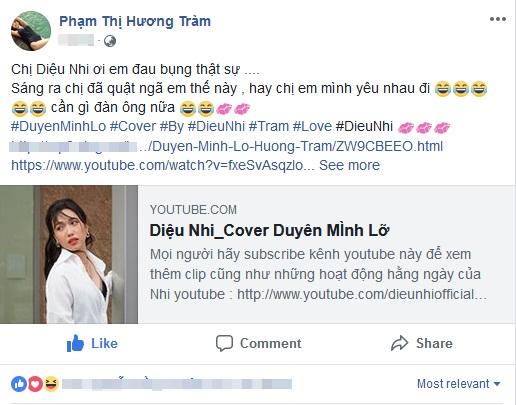Viewport: 516px width, 405px height.
Task: Open the #Love hashtag
Action: pos(312,127)
